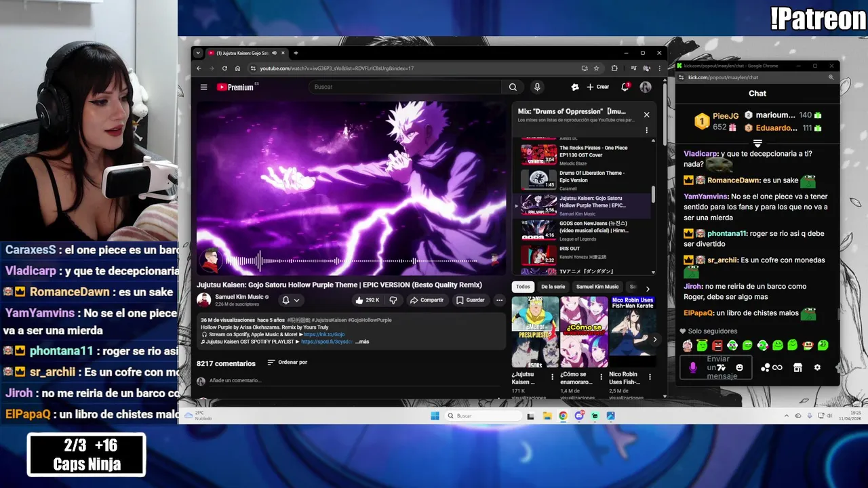Advance shorts shelf with next arrow
Viewport: 868px width, 488px height.
(x=654, y=340)
